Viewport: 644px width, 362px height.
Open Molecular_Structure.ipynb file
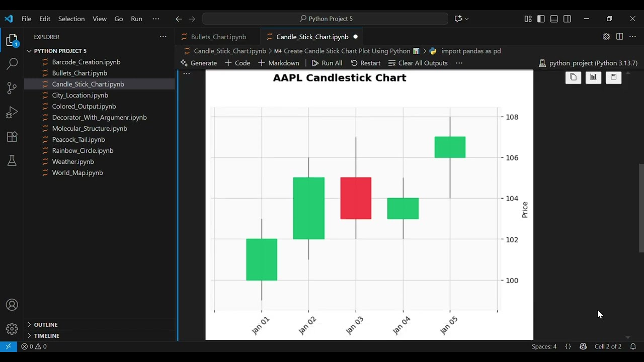[x=90, y=128]
